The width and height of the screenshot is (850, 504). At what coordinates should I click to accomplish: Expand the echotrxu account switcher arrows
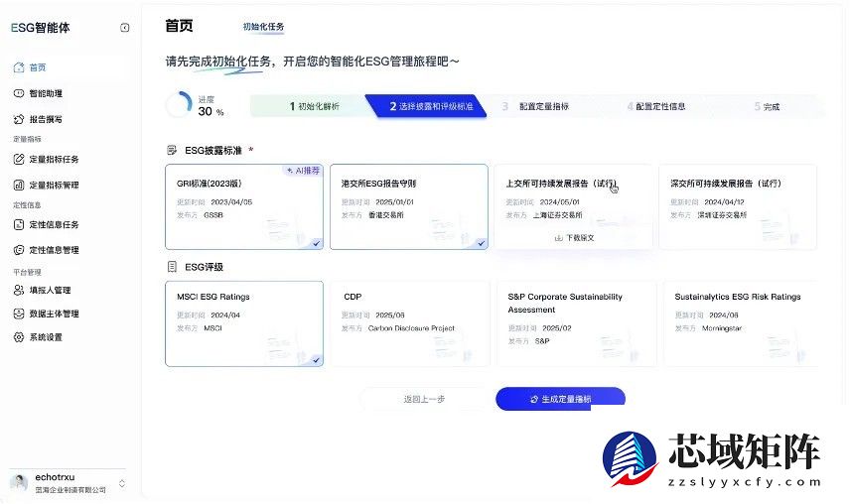click(122, 483)
